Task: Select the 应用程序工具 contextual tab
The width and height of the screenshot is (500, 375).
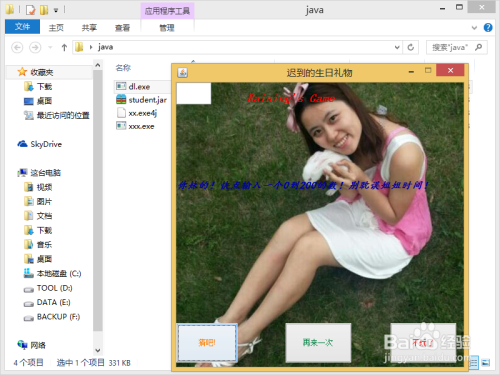Action: coord(167,11)
